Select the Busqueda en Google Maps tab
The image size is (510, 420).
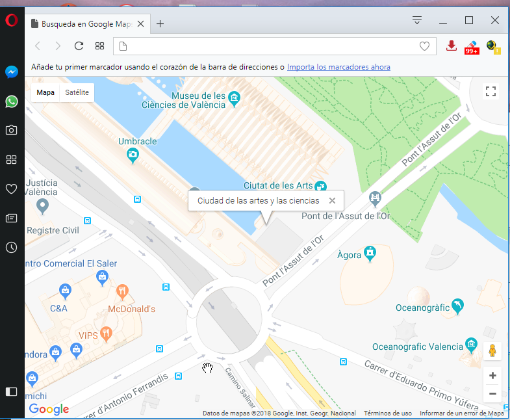[x=88, y=24]
